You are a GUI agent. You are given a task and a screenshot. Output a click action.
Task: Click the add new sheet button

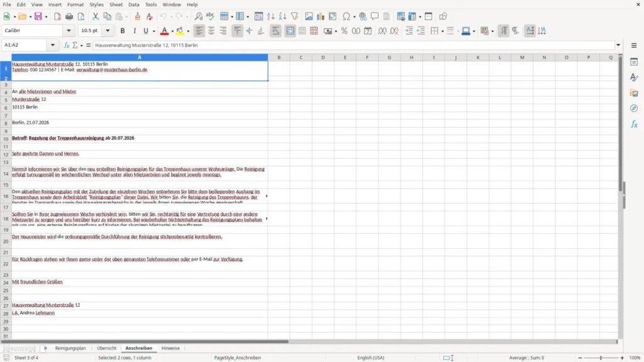tap(45, 348)
